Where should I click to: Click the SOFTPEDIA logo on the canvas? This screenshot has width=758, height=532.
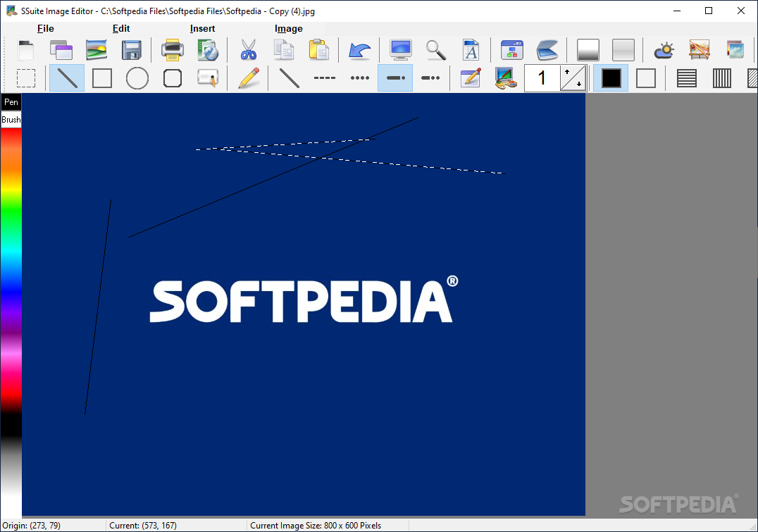(x=304, y=299)
